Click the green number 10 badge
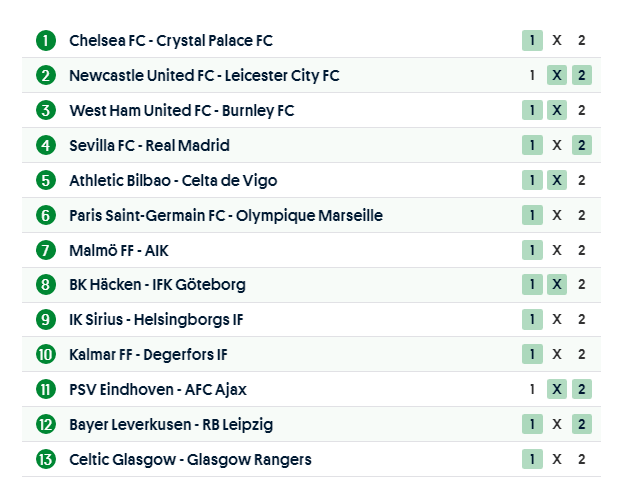Viewport: 629px width, 485px height. (x=46, y=354)
